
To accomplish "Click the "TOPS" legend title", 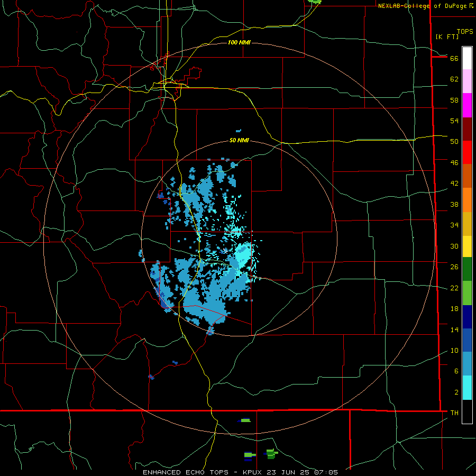I will click(465, 31).
